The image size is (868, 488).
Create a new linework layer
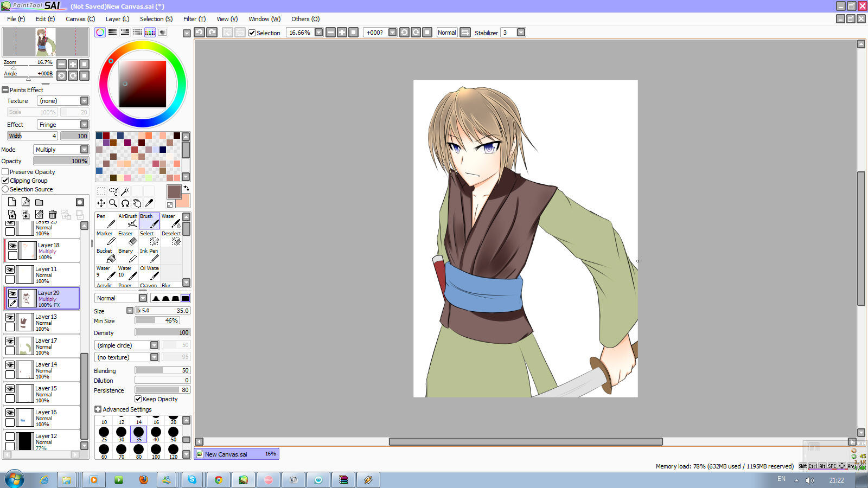pyautogui.click(x=25, y=202)
